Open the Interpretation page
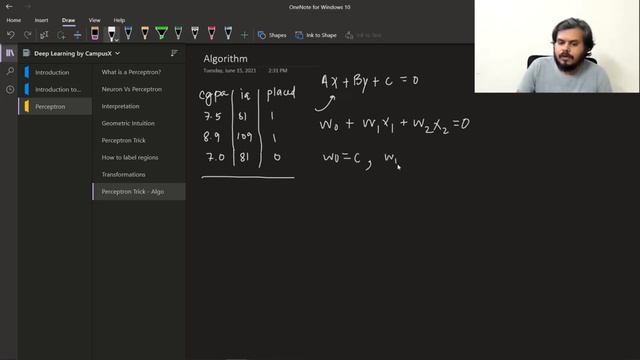 pyautogui.click(x=139, y=106)
